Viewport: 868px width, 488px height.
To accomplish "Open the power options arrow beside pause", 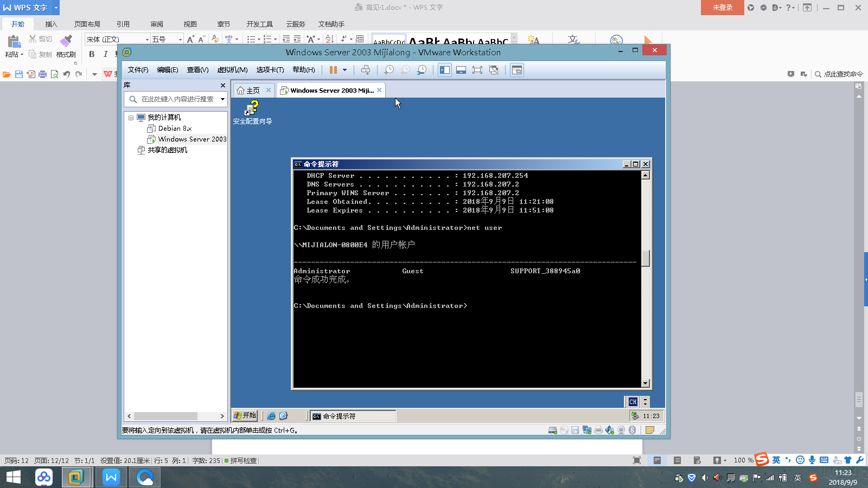I will [x=344, y=70].
